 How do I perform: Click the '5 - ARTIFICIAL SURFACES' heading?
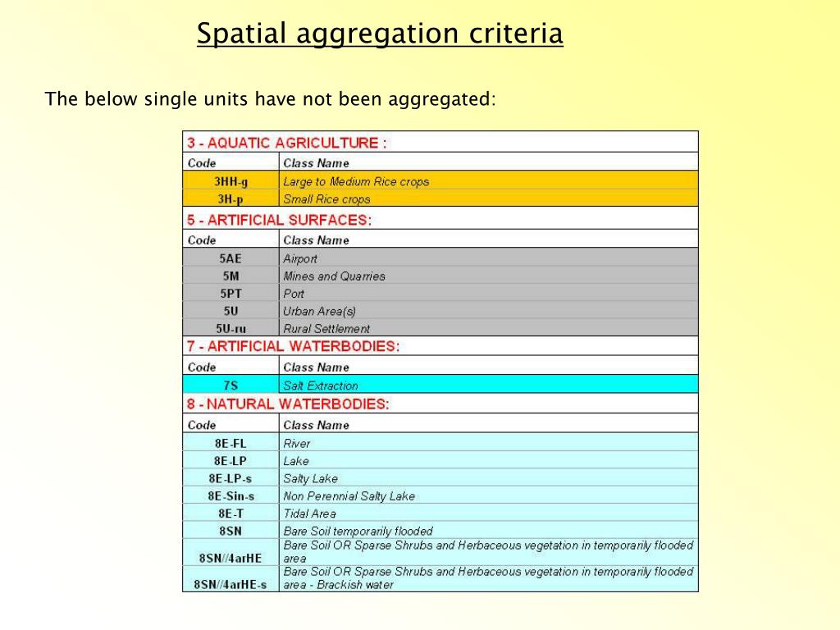point(279,220)
